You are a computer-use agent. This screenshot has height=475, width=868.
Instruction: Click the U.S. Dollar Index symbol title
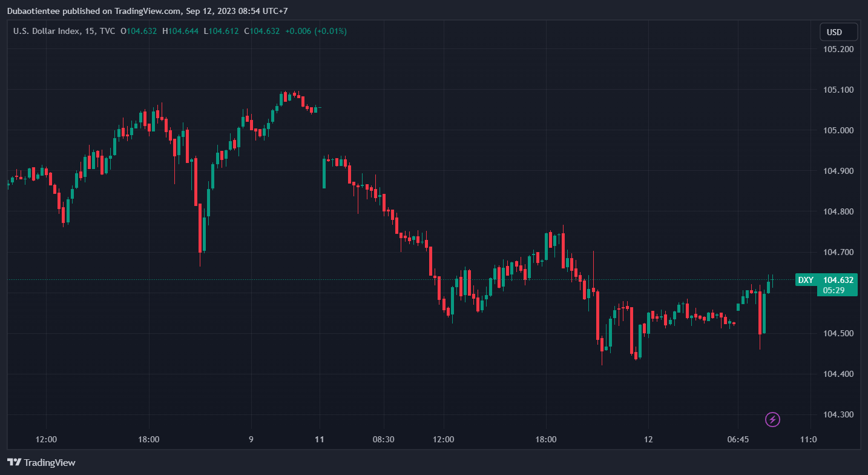(x=47, y=31)
